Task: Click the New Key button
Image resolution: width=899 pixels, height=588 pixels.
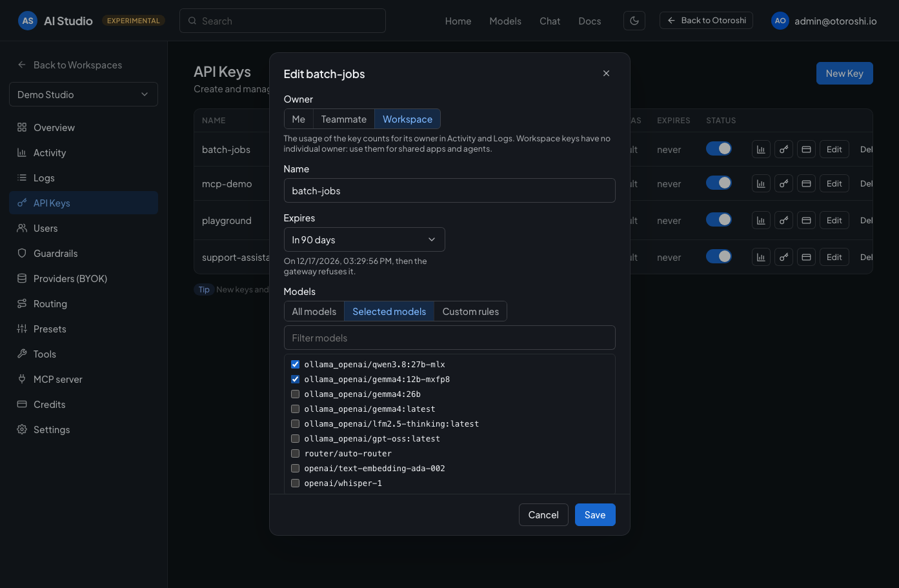Action: coord(844,73)
